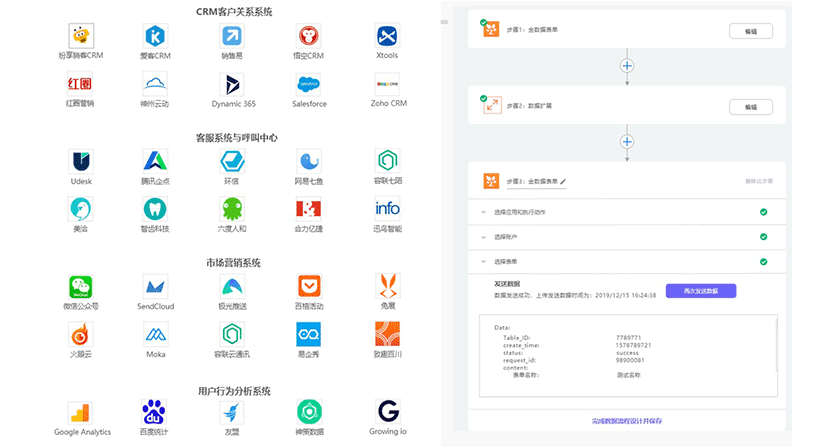
Task: Open the 百度统计 paw icon
Action: [x=154, y=412]
